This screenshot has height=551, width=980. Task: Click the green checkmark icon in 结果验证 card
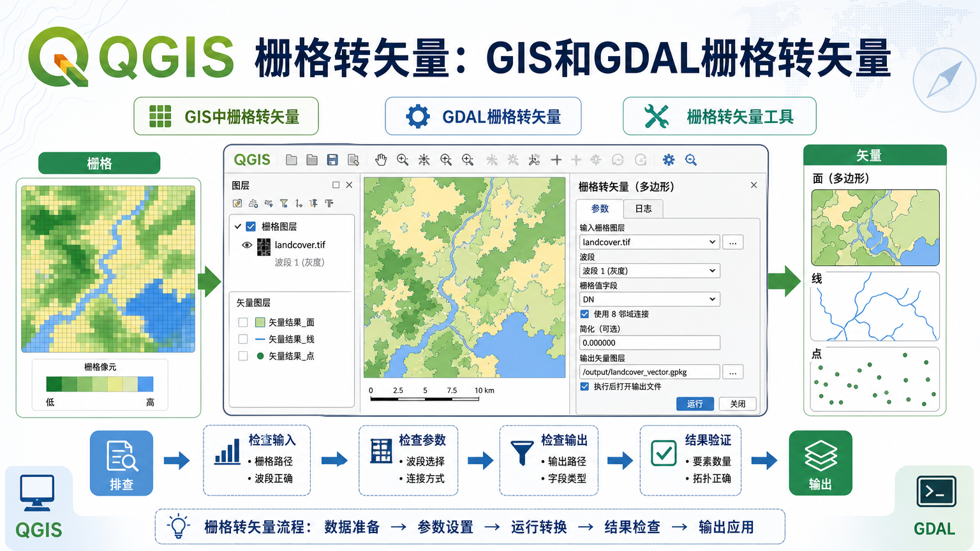pyautogui.click(x=664, y=453)
